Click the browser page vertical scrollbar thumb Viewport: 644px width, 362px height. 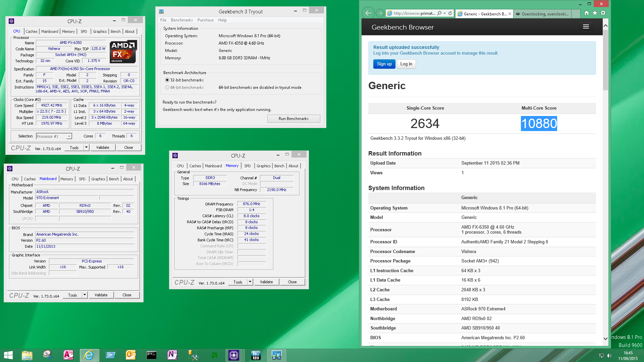[x=605, y=60]
